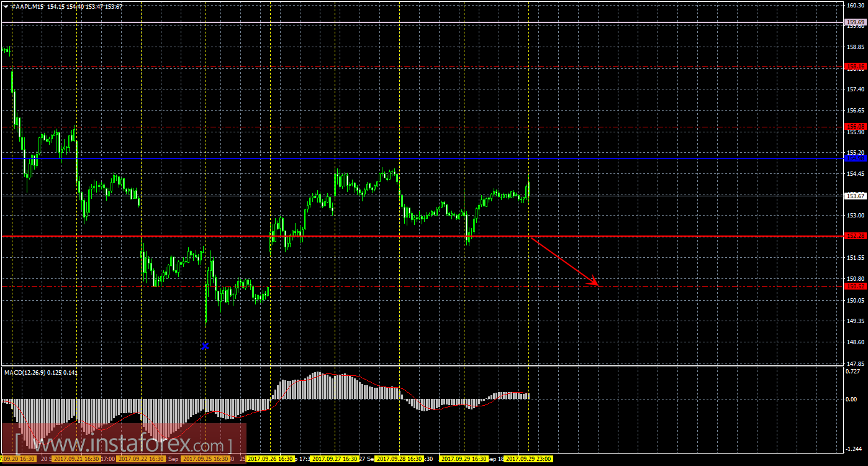
Task: Select the blue X marker below the candles
Action: [205, 346]
